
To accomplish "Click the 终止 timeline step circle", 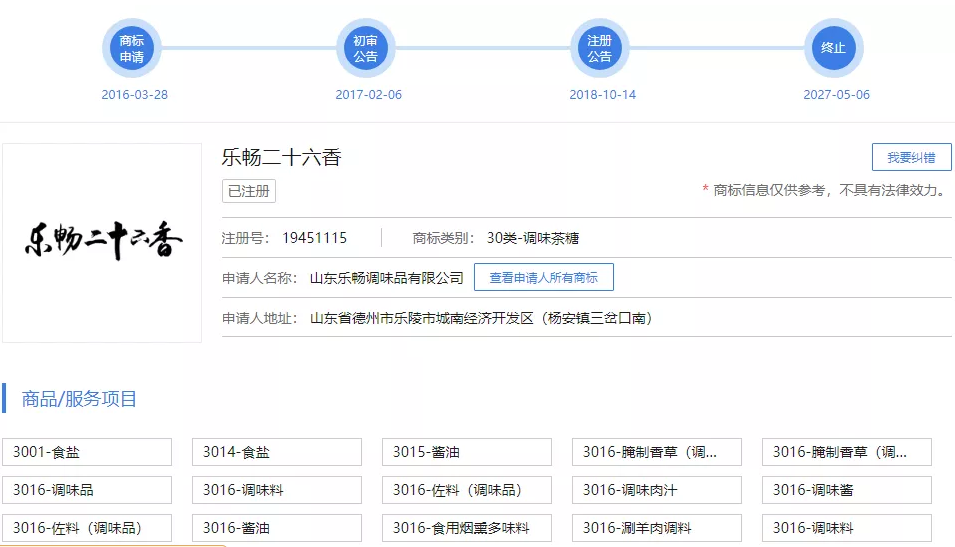I will [x=833, y=48].
